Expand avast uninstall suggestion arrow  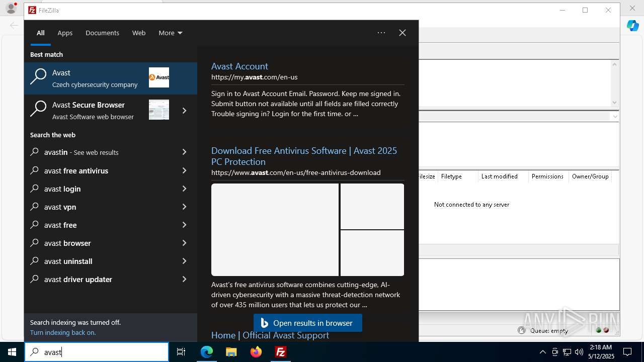point(185,261)
